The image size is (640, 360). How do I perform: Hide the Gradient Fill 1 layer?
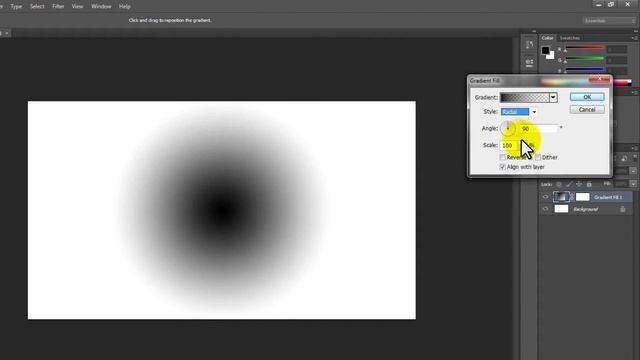click(545, 197)
